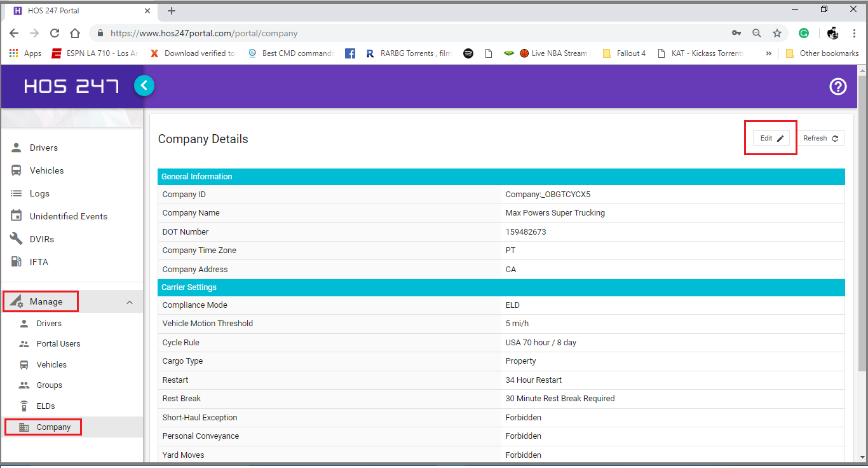
Task: Open RARBG Torrents bookmark
Action: [x=409, y=53]
